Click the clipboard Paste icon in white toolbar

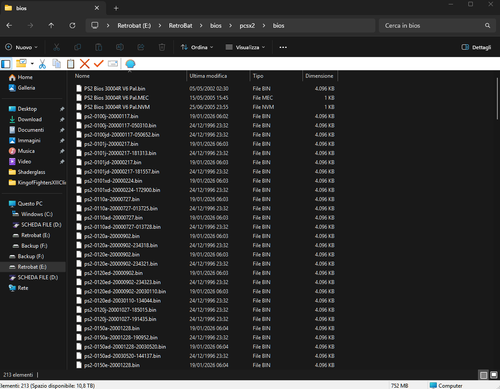[x=70, y=64]
